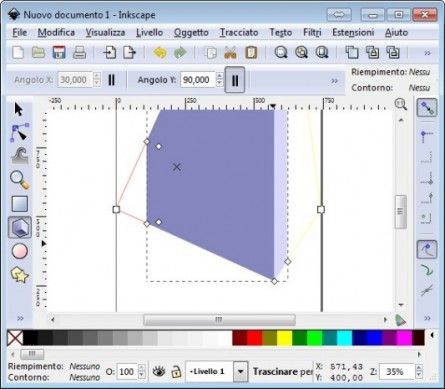Activate the circle/ellipse tool
This screenshot has width=445, height=389.
(x=20, y=251)
